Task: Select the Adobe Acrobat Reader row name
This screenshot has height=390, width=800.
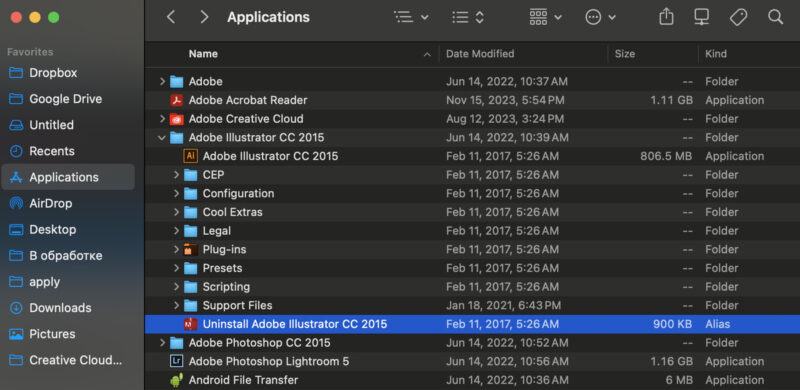Action: tap(248, 100)
